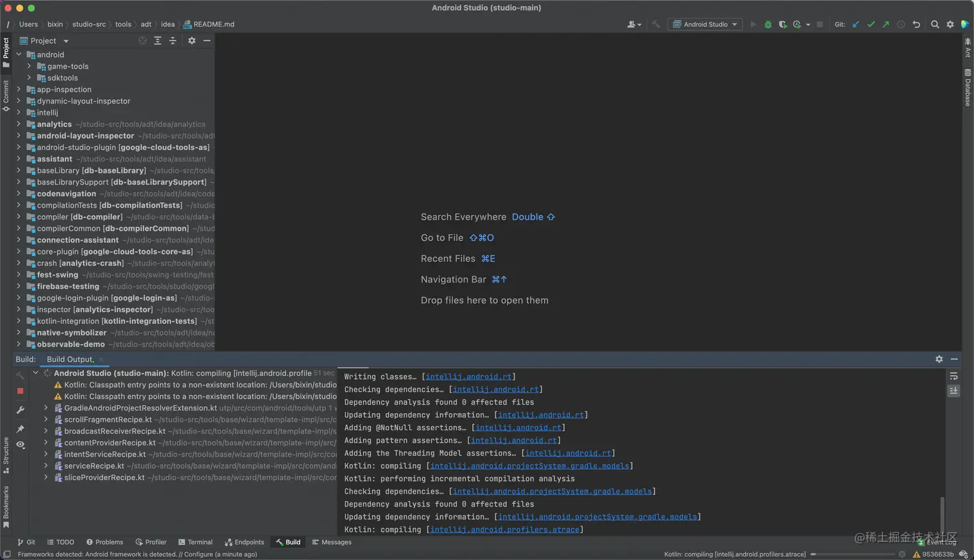Open the Endpoints tool window tab
This screenshot has width=974, height=560.
[244, 542]
